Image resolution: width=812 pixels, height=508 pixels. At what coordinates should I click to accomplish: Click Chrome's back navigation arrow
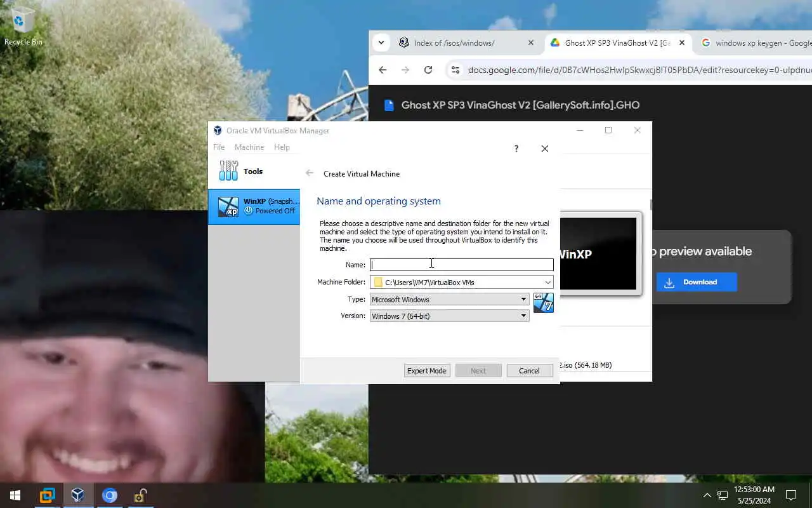(383, 70)
